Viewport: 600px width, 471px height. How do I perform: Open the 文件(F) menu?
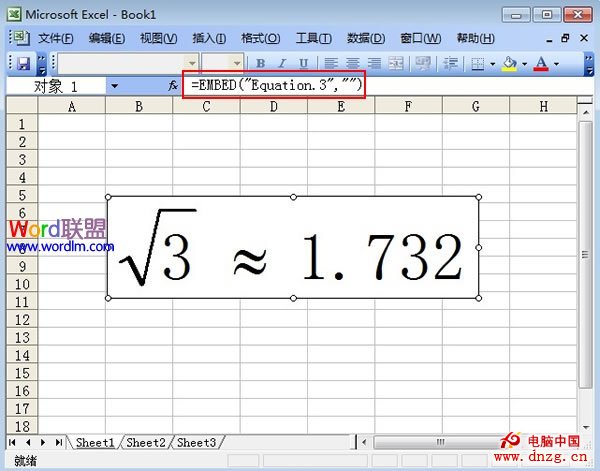[55, 38]
